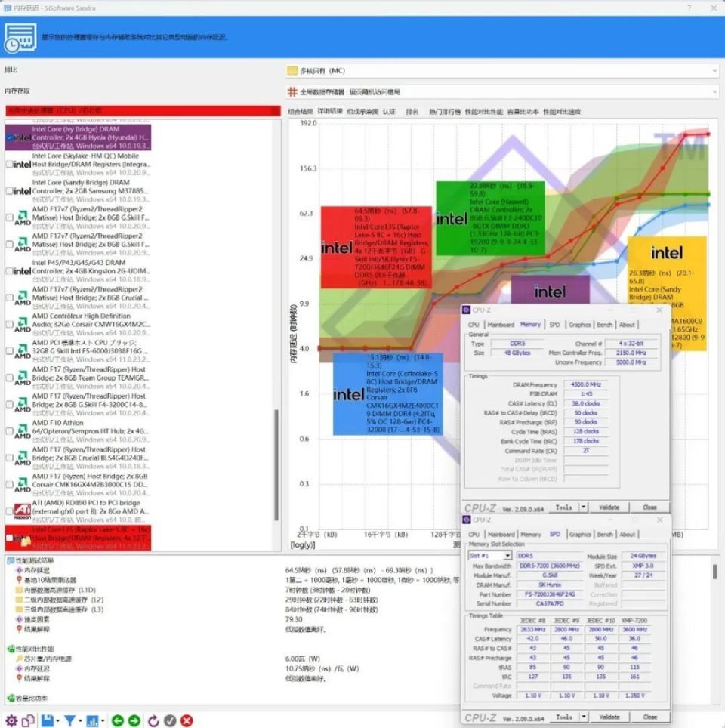Click the ATI Radeon logo in the RD890 row
The image size is (725, 728).
[x=23, y=511]
